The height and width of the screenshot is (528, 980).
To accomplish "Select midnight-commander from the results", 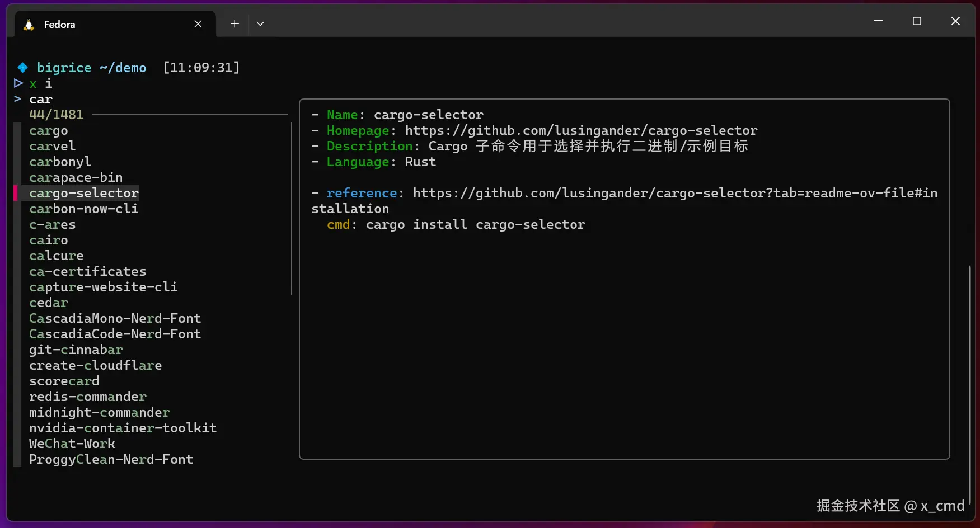I will pyautogui.click(x=99, y=412).
